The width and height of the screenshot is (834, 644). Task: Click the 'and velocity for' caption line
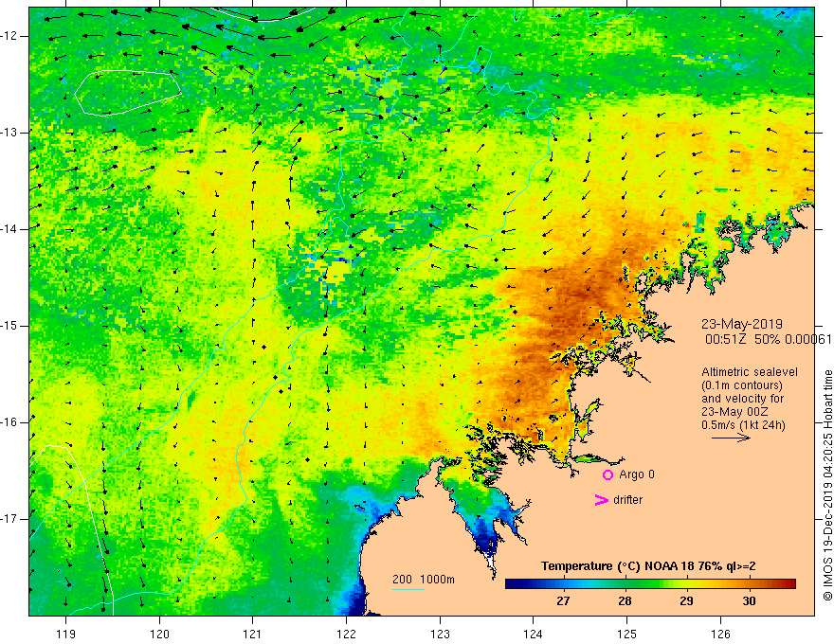[742, 399]
